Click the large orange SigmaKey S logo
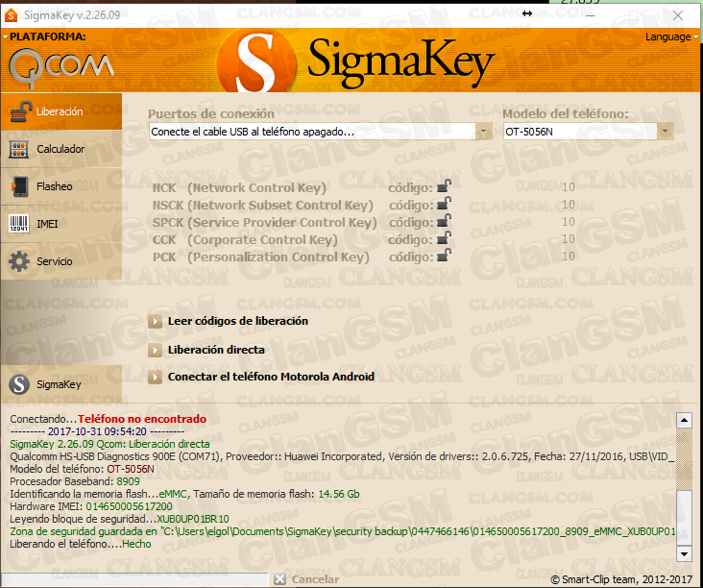Viewport: 703px width, 588px height. (x=256, y=61)
